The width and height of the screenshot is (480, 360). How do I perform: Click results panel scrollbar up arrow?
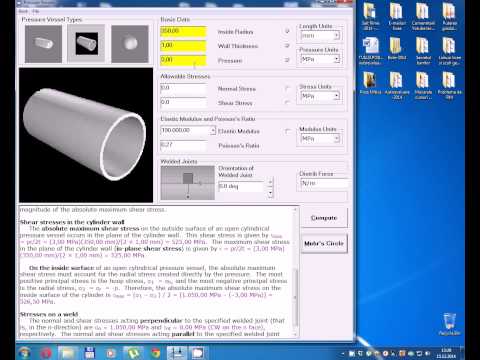pos(295,210)
